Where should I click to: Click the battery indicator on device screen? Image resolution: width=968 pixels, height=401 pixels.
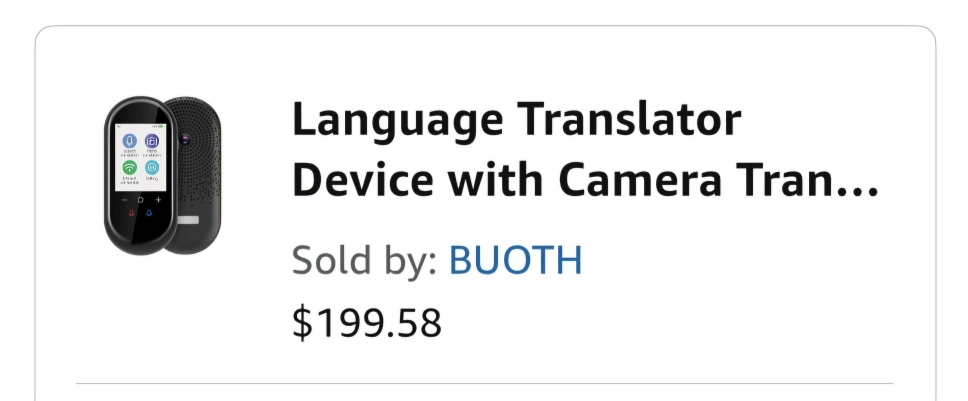click(x=162, y=126)
